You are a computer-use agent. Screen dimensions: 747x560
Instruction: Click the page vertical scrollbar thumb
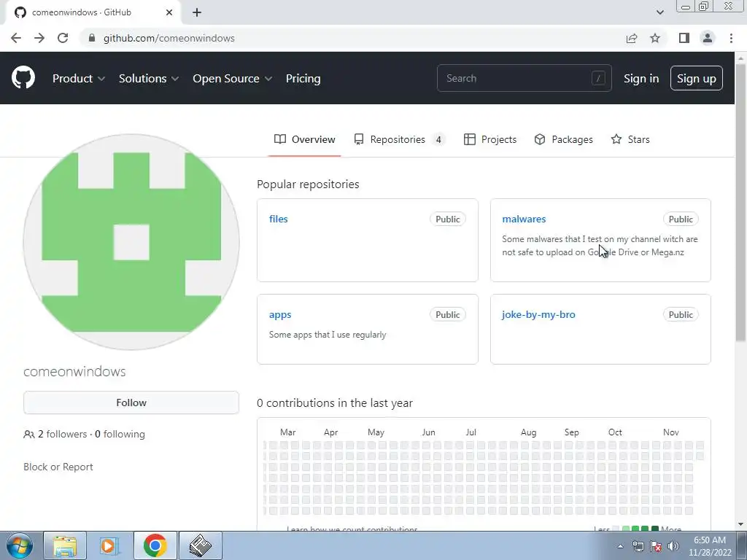tap(740, 203)
